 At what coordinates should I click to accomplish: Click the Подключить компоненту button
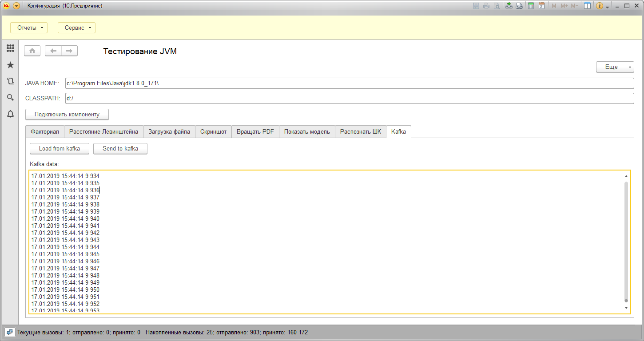pos(67,114)
